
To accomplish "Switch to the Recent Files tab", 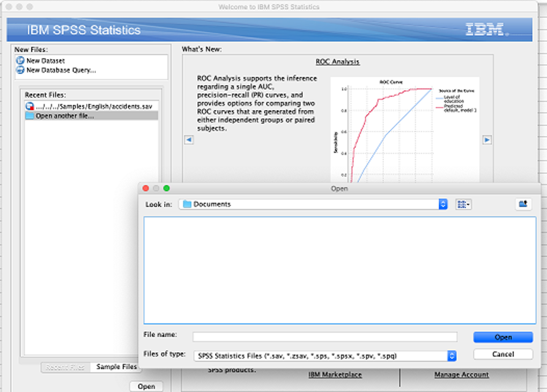I will coord(65,367).
